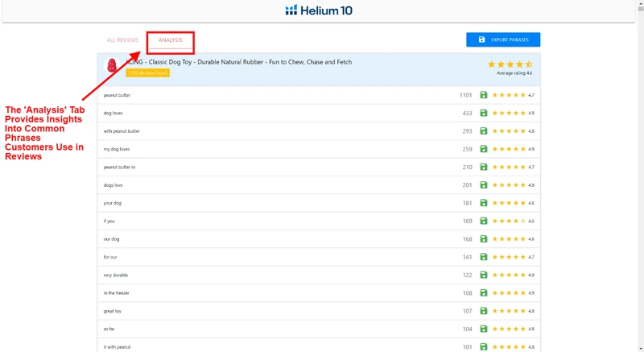Click the count 168 for our dog
This screenshot has width=644, height=352.
click(x=467, y=239)
